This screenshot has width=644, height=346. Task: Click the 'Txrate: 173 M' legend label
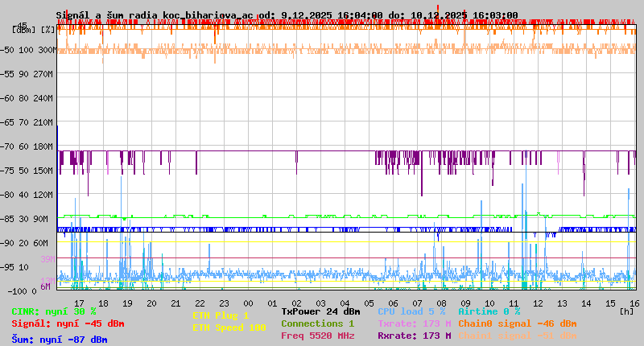(x=415, y=323)
